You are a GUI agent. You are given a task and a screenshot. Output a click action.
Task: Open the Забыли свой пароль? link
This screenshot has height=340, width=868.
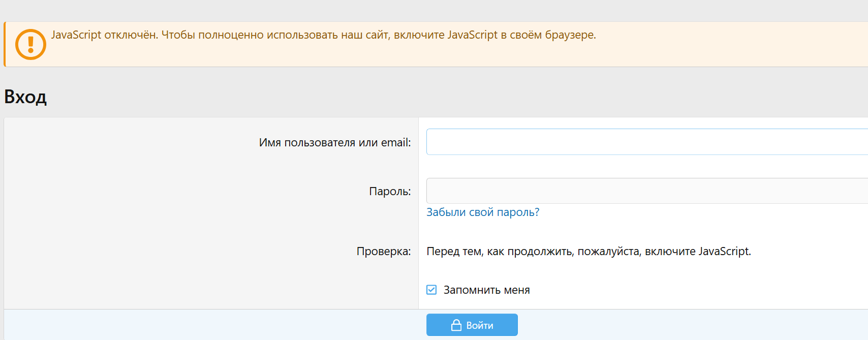482,212
